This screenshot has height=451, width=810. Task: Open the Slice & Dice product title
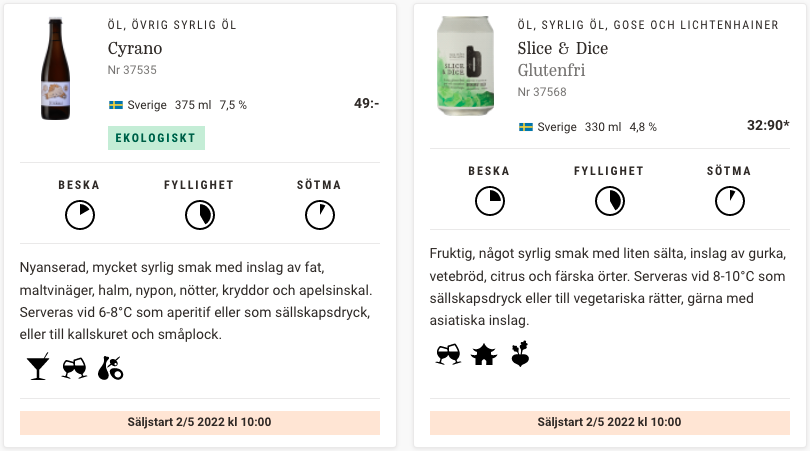(563, 48)
